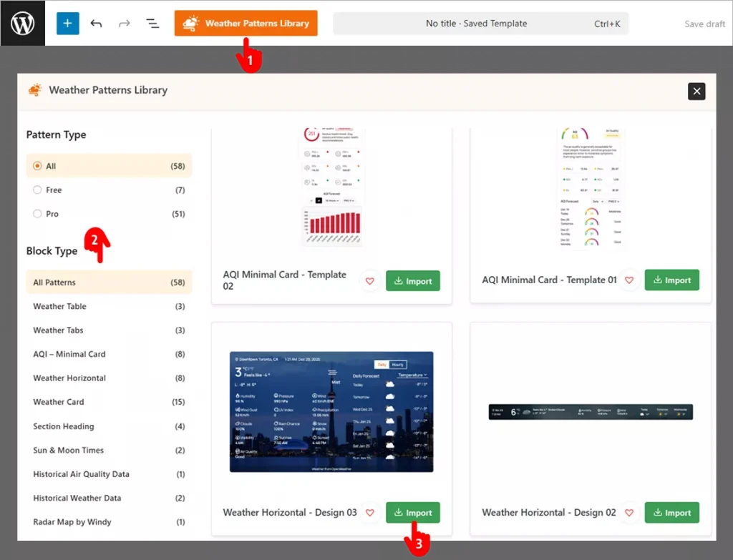This screenshot has width=733, height=560.
Task: Open the No title Saved Template command bar
Action: [480, 23]
